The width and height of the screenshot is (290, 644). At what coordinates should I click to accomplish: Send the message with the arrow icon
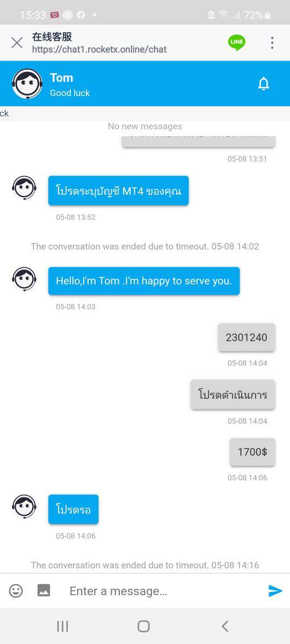coord(275,591)
